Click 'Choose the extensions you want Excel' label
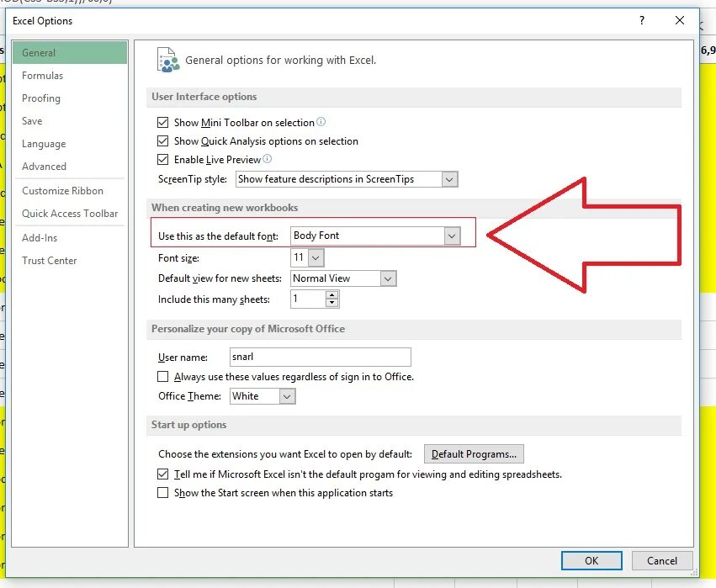Screen dimensions: 716x588 pos(285,454)
